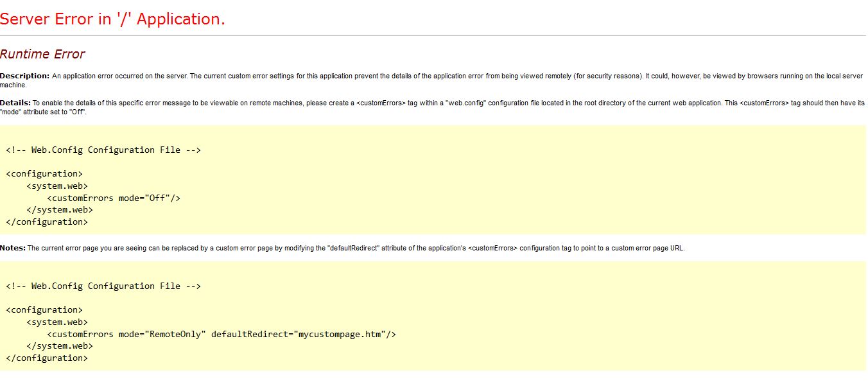The height and width of the screenshot is (384, 868).
Task: Click the opening configuration tag in first code block
Action: [44, 173]
